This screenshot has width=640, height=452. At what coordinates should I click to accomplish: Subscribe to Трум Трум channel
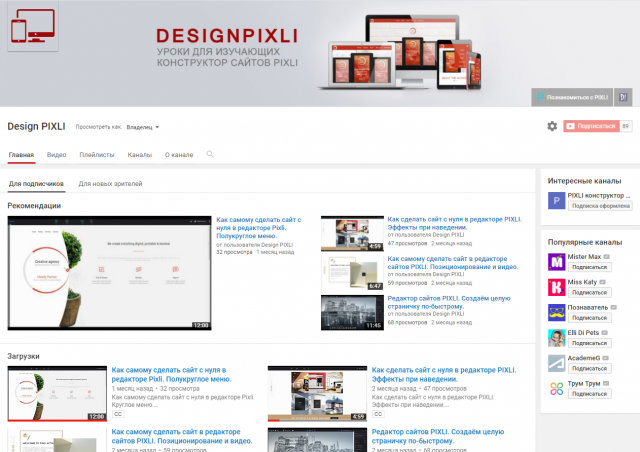589,394
